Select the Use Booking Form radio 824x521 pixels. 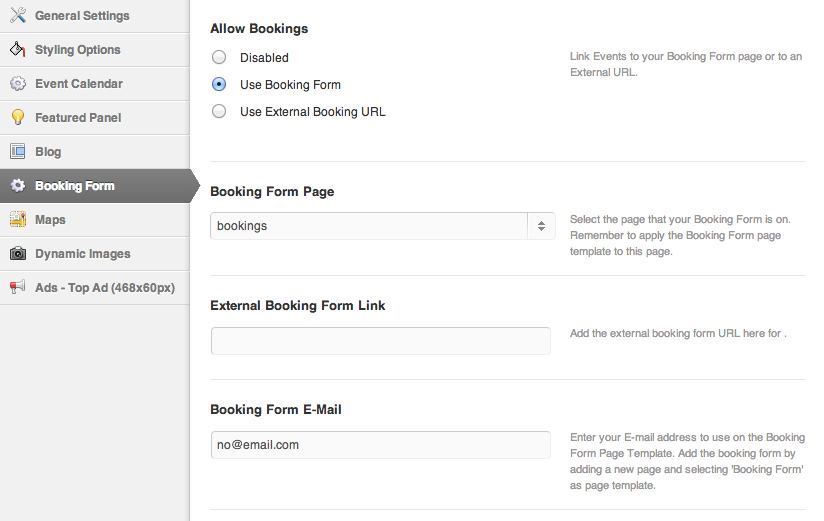pos(219,85)
